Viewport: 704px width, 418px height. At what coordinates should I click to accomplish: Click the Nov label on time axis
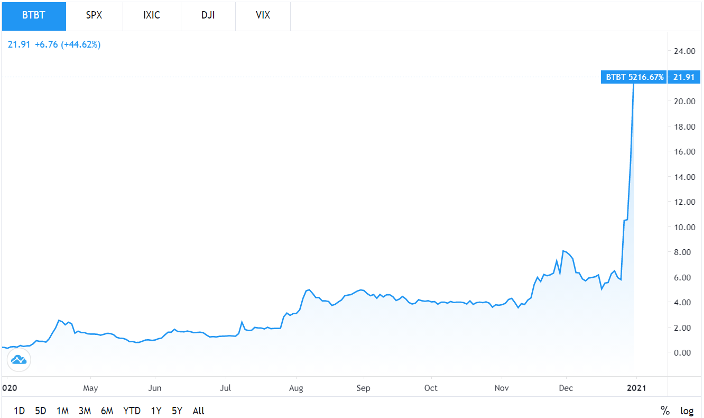(502, 388)
